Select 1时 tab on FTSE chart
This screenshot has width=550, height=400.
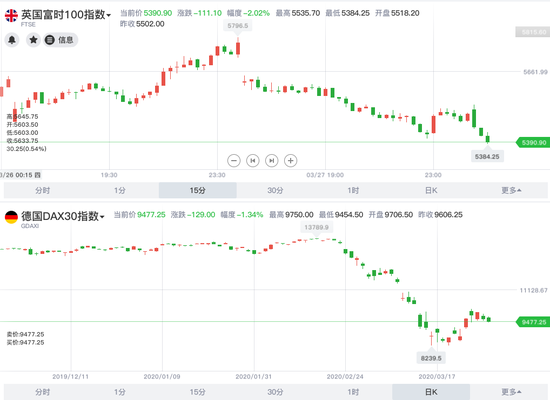353,191
